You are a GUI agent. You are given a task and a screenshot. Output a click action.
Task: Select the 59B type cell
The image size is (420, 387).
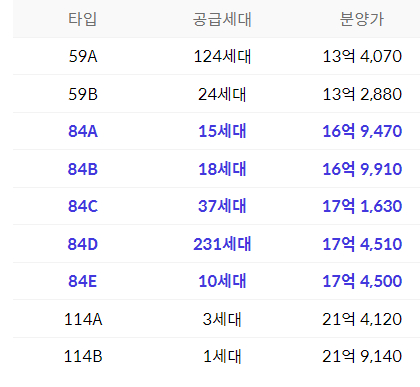(x=83, y=94)
